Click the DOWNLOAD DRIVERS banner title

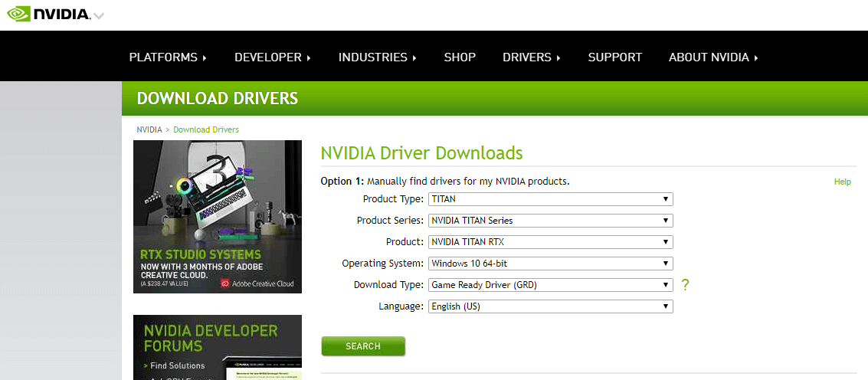[x=218, y=99]
